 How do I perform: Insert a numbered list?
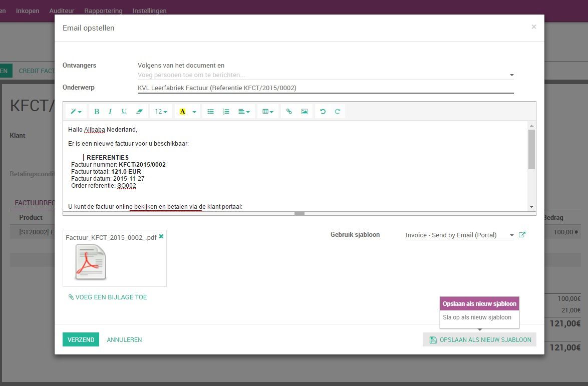tap(226, 111)
